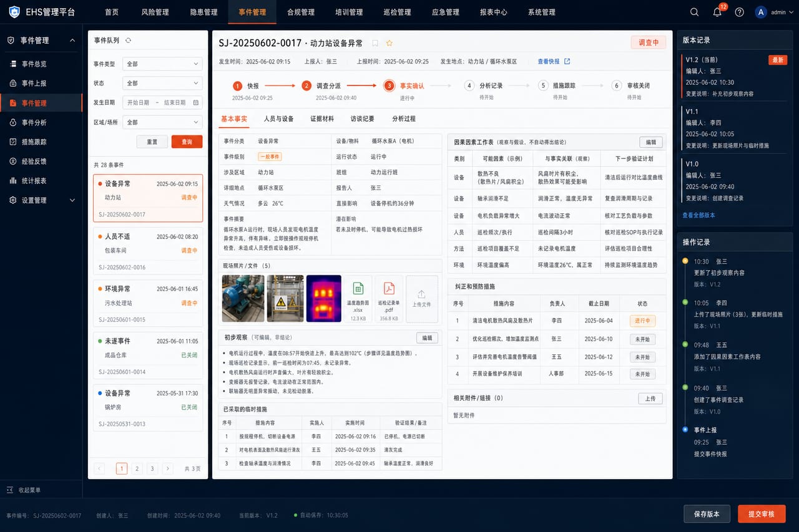Click the 调查中 status tag in header
Viewport: 799px width, 532px height.
click(x=649, y=42)
